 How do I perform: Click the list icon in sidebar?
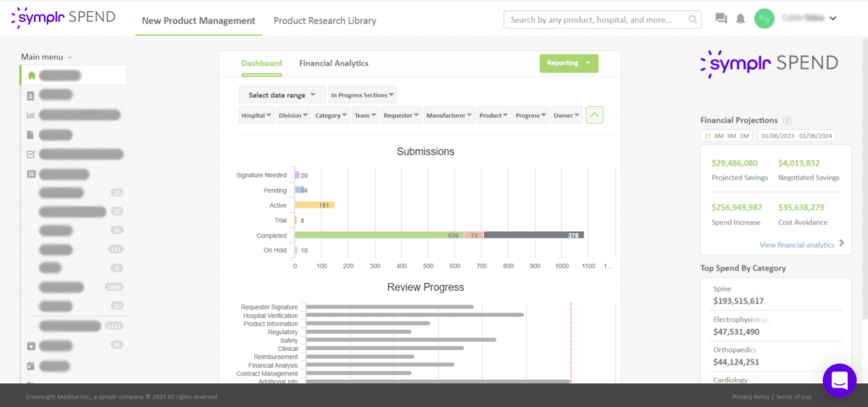click(x=31, y=174)
